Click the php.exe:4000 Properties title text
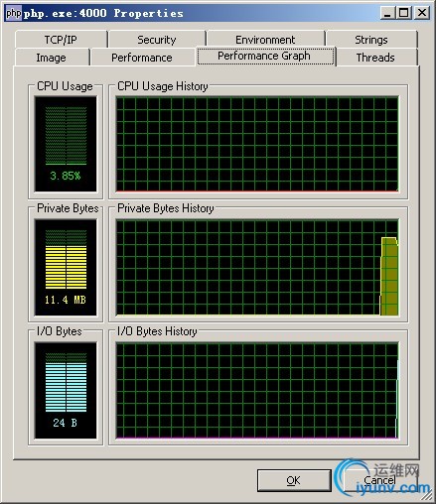Image resolution: width=436 pixels, height=504 pixels. pos(103,13)
